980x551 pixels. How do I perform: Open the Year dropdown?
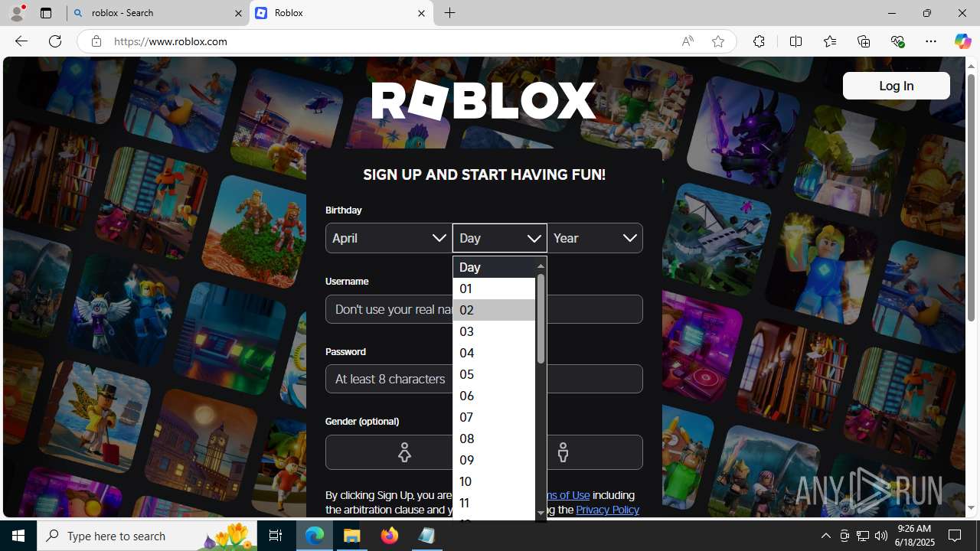coord(595,238)
